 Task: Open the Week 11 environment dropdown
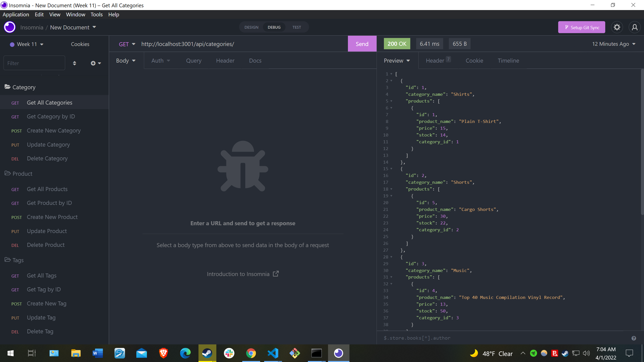(x=26, y=44)
